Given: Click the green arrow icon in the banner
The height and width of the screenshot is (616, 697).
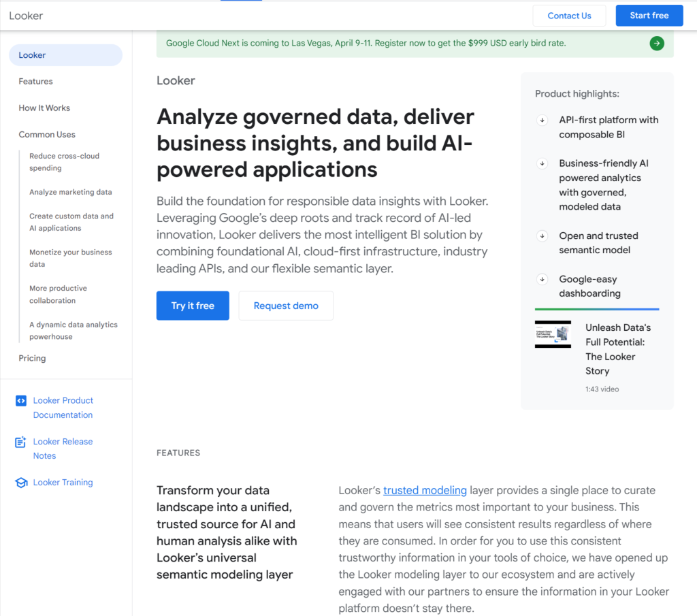Looking at the screenshot, I should (x=656, y=44).
